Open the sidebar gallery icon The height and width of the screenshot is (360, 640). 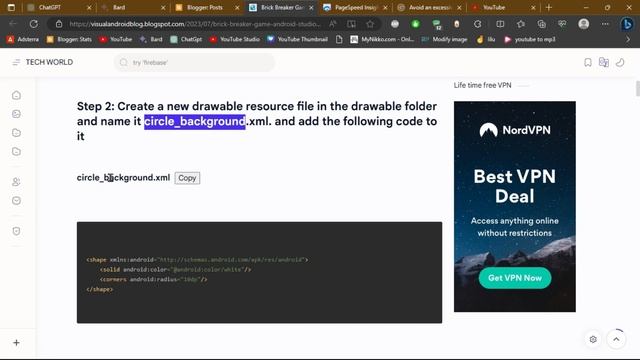(16, 114)
